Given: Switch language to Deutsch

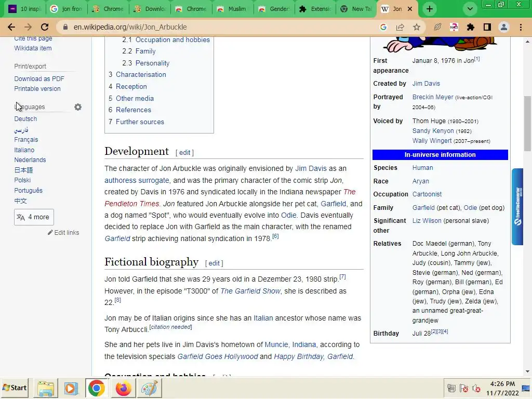Looking at the screenshot, I should [x=25, y=119].
